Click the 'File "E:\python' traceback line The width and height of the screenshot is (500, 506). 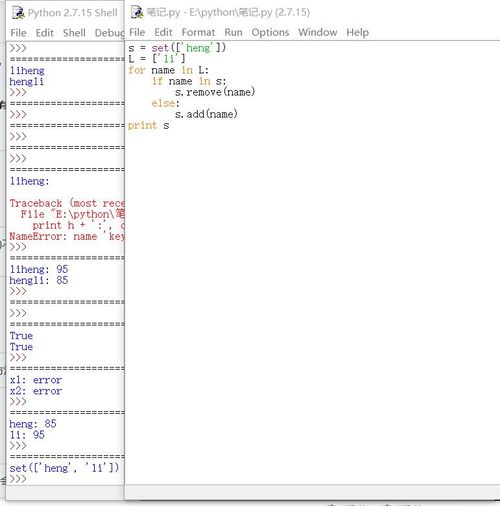pos(73,214)
